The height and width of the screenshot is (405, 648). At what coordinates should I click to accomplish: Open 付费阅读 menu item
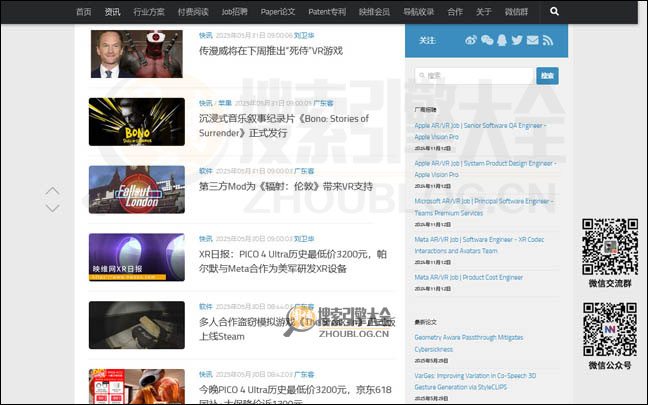click(x=193, y=12)
